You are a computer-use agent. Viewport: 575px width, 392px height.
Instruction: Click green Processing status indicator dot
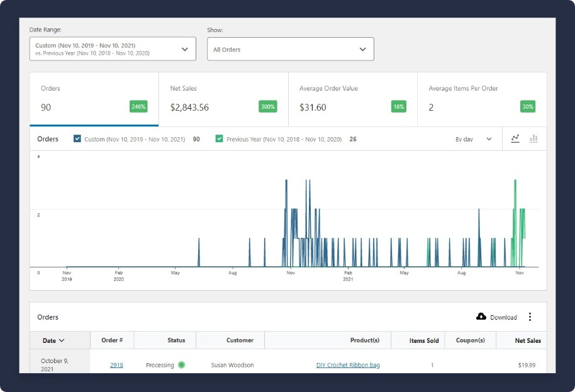point(181,365)
